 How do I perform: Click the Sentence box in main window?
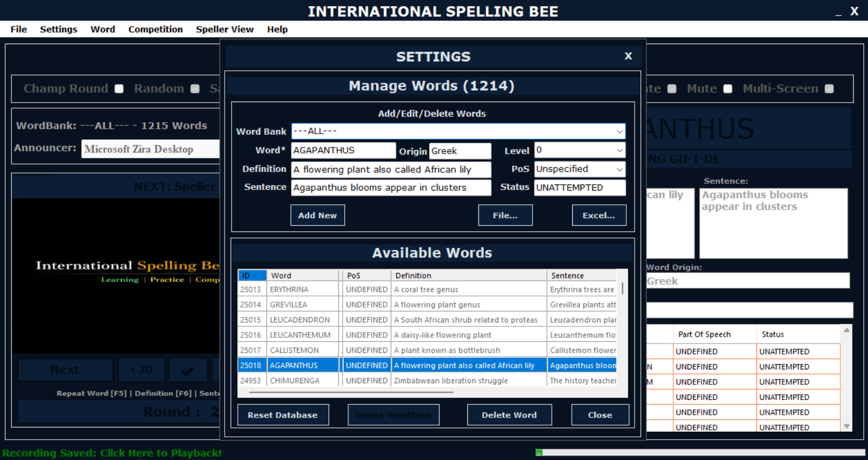pyautogui.click(x=774, y=223)
